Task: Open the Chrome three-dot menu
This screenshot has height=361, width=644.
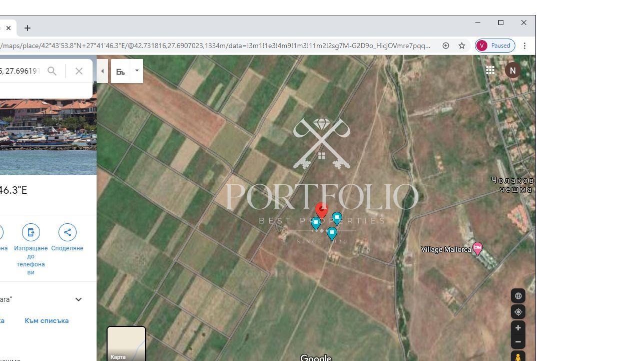Action: 524,46
